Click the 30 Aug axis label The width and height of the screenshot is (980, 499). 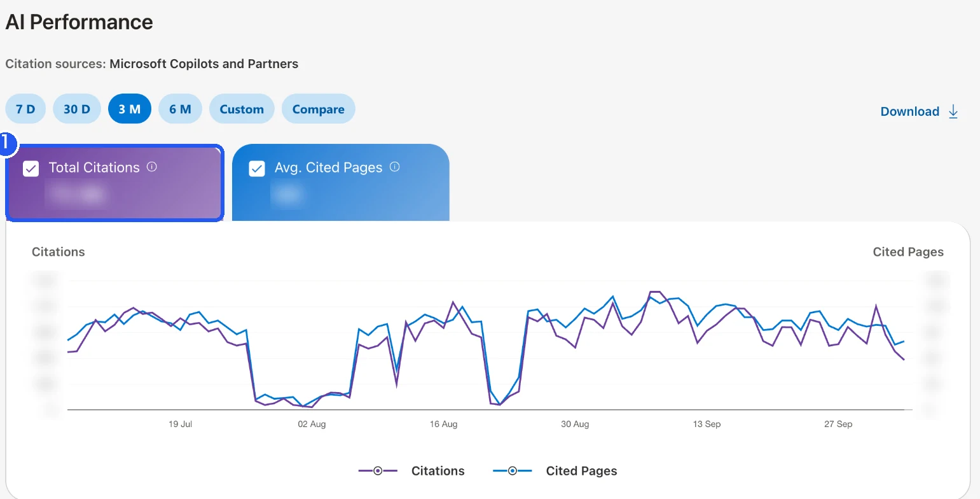pyautogui.click(x=575, y=424)
